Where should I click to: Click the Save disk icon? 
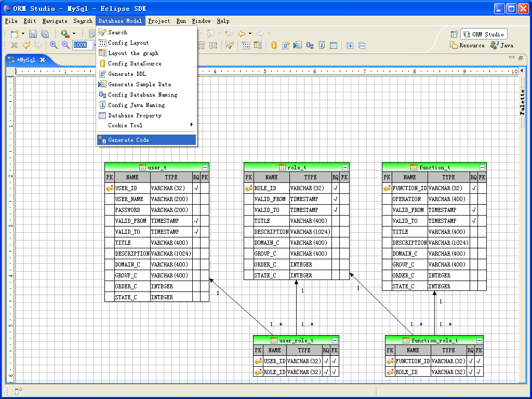click(33, 34)
